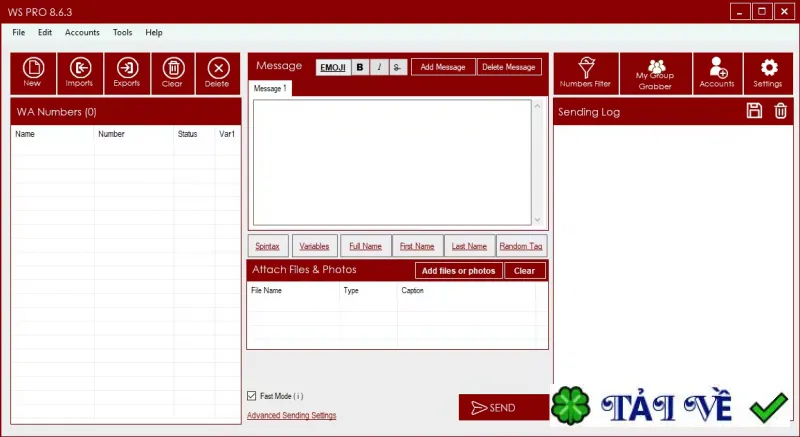This screenshot has height=437, width=800.
Task: Select the Message 1 tab
Action: click(270, 88)
